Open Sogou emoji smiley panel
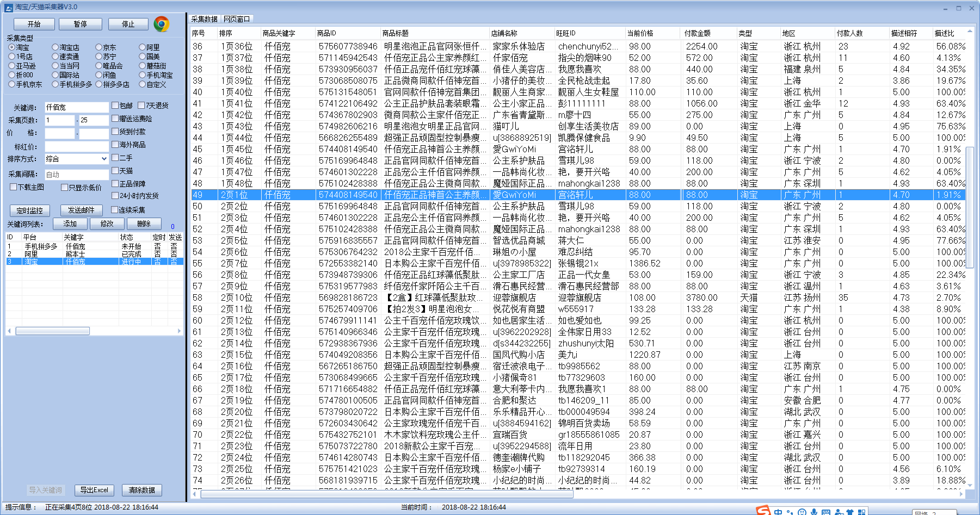Screen dimensions: 980x515 click(802, 512)
